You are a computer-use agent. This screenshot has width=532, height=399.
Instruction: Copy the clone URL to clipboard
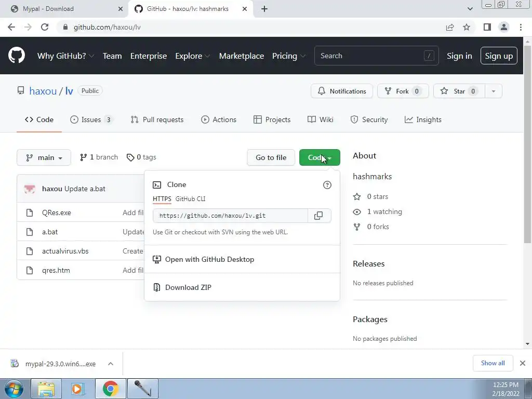coord(318,216)
